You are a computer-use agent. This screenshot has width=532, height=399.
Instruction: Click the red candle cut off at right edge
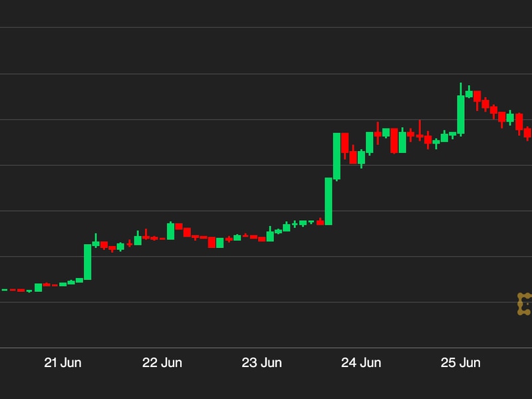pyautogui.click(x=527, y=133)
